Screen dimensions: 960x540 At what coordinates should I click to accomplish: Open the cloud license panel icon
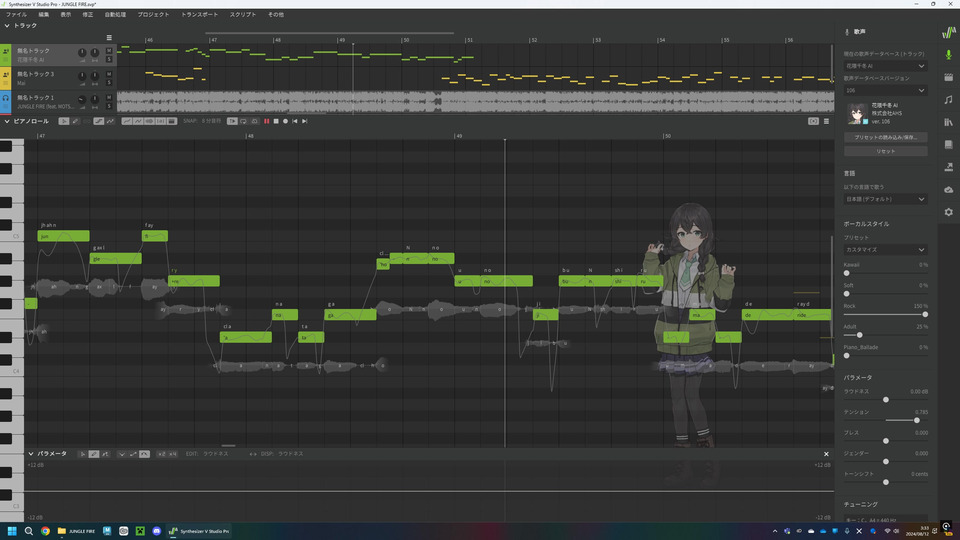tap(948, 190)
